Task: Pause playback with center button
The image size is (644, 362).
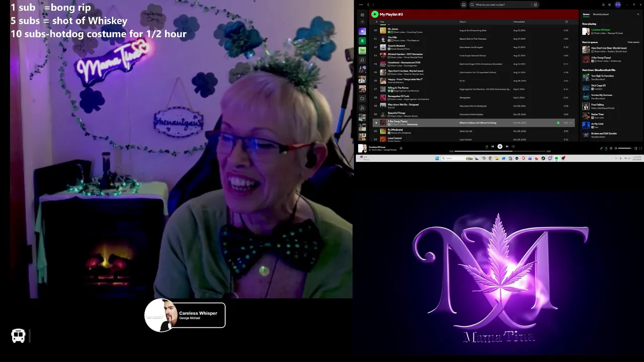Action: pyautogui.click(x=500, y=146)
